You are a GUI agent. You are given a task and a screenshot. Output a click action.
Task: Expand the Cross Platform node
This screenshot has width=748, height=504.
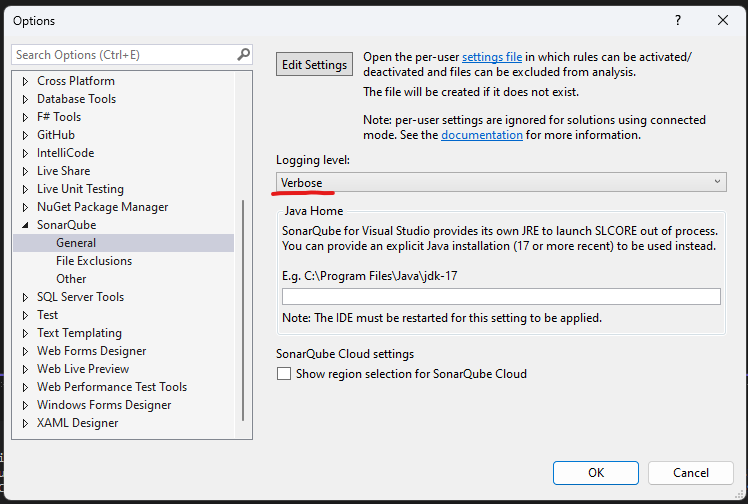[26, 81]
